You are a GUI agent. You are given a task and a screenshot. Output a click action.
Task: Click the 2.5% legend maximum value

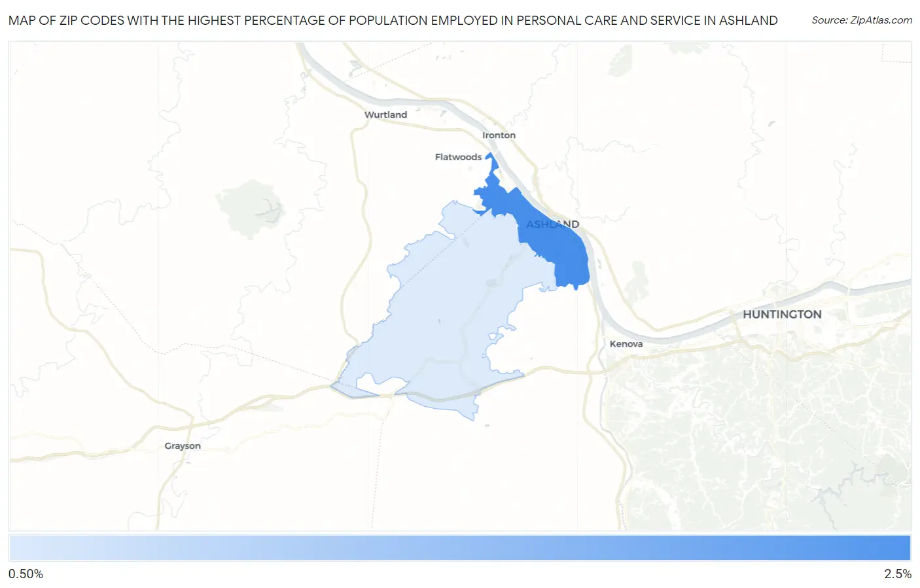(898, 574)
